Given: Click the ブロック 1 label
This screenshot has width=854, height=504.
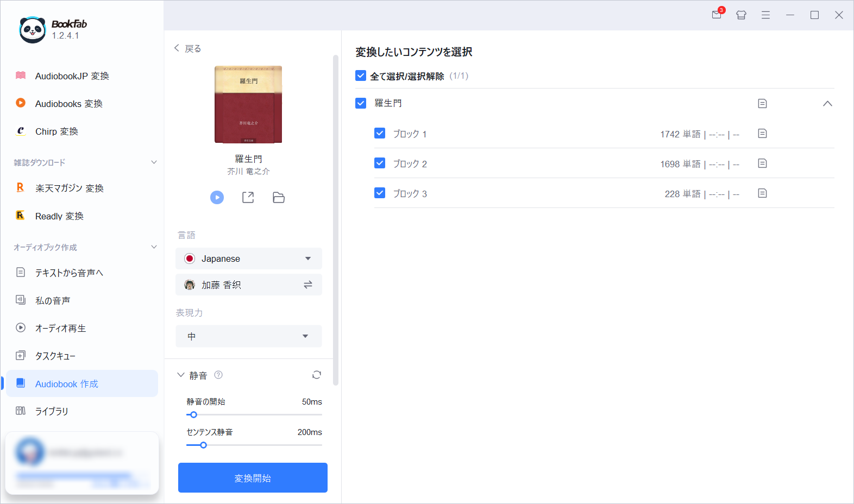Looking at the screenshot, I should point(410,134).
